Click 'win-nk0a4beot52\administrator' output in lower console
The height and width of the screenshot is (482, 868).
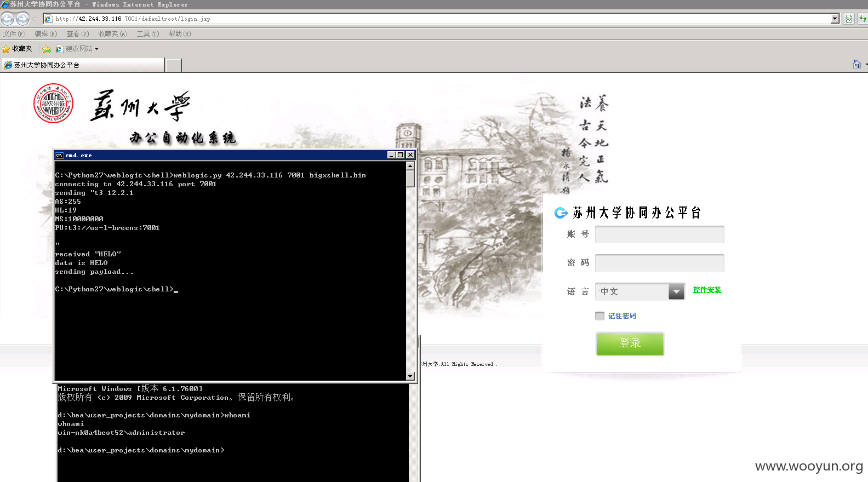pyautogui.click(x=121, y=433)
